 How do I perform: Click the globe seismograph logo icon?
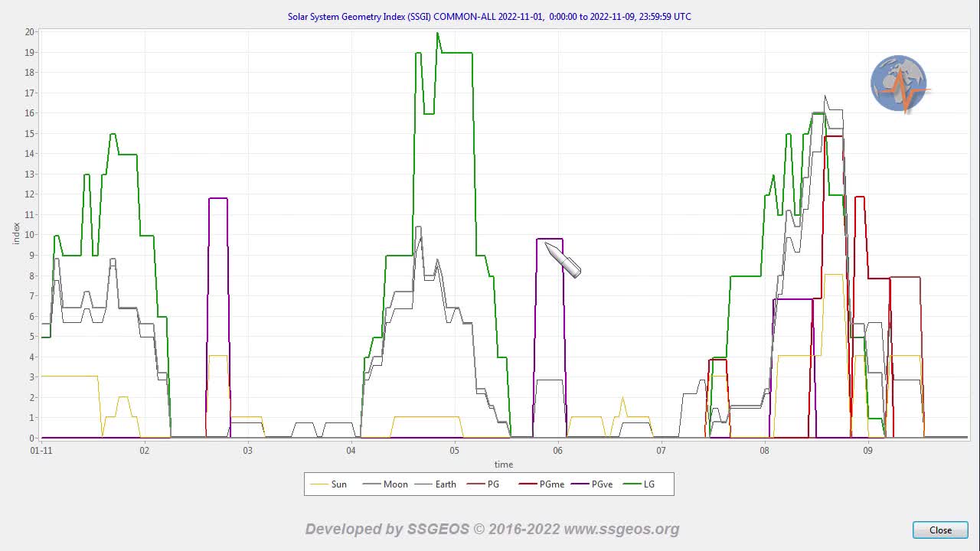(x=900, y=83)
